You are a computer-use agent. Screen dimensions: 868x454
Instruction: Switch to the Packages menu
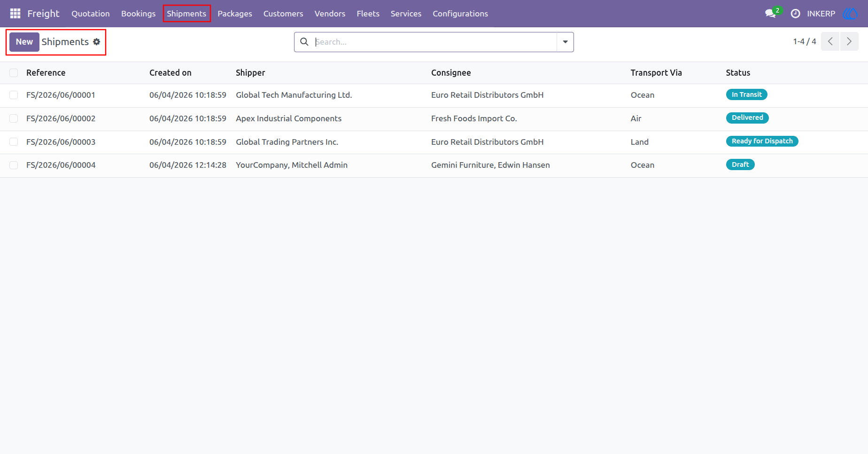click(235, 14)
